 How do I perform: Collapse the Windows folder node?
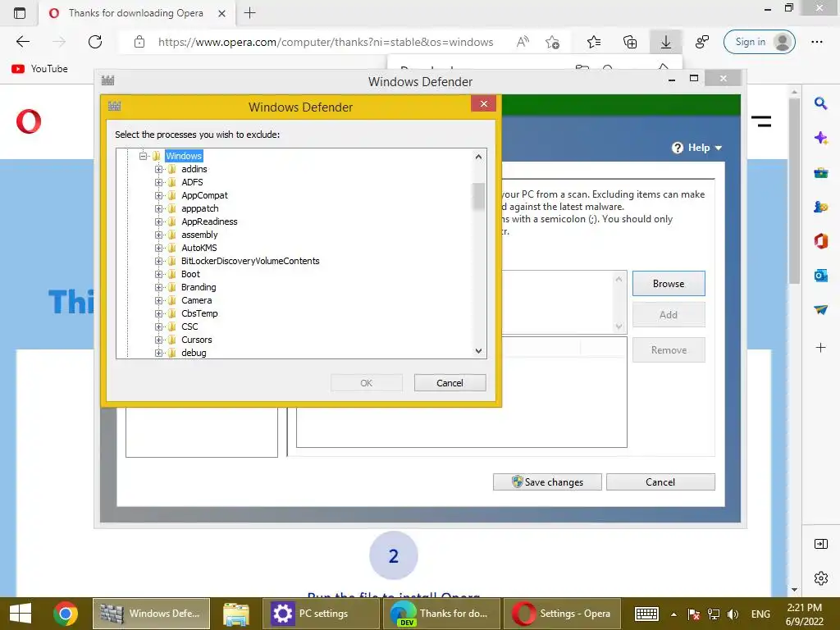pyautogui.click(x=143, y=156)
